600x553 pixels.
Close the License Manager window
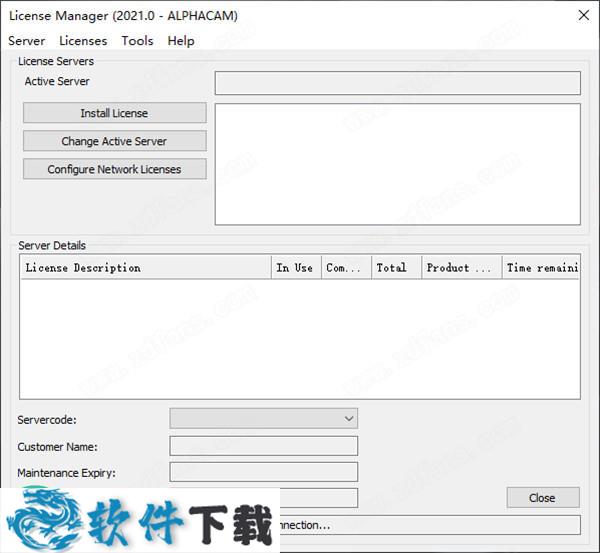tap(584, 16)
